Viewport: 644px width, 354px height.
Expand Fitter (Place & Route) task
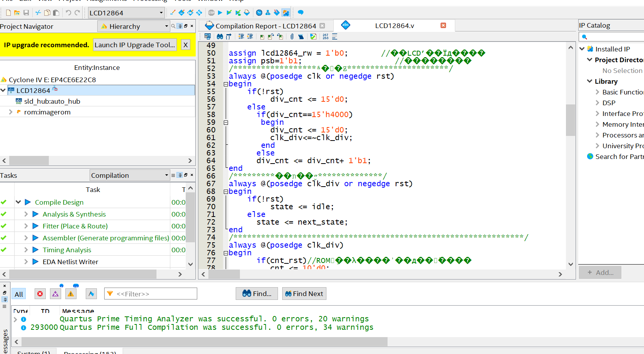coord(26,226)
